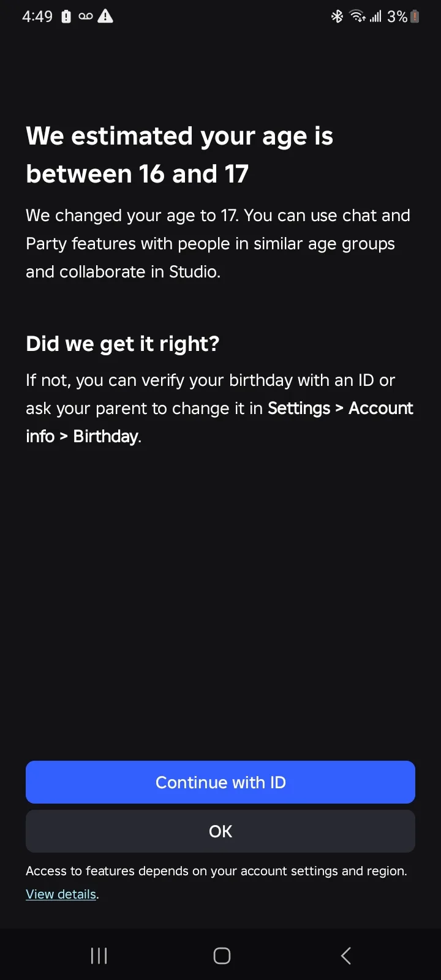This screenshot has width=441, height=980.
Task: Tap the Wi-Fi status bar icon
Action: click(x=357, y=17)
